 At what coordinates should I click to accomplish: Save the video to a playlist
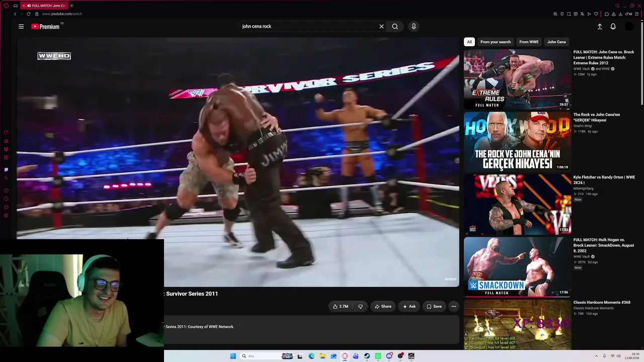click(434, 306)
